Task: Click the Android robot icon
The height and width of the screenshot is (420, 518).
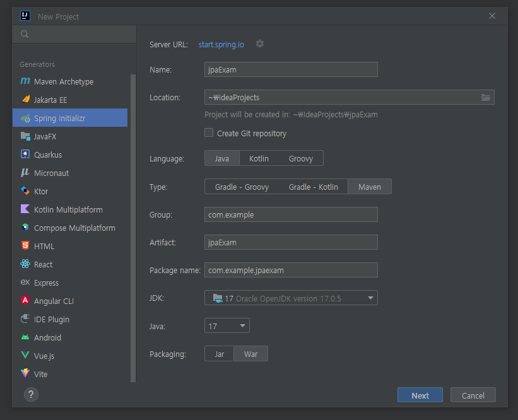Action: (25, 337)
